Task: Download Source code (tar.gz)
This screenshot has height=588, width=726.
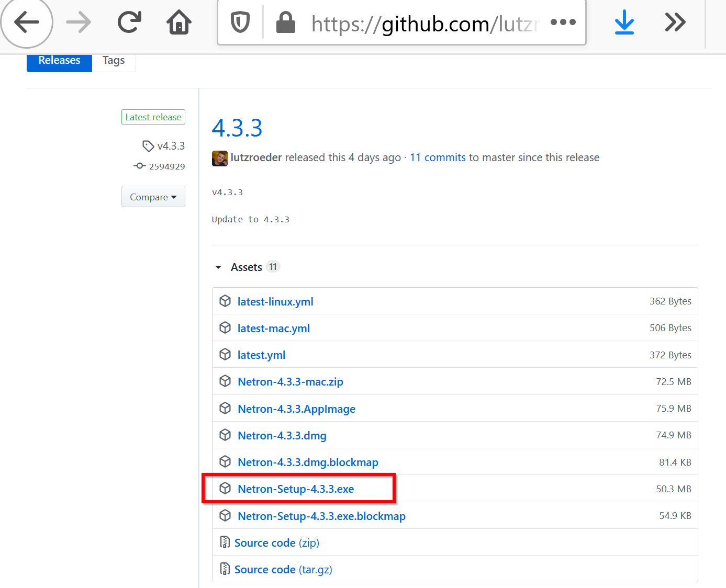Action: click(283, 570)
